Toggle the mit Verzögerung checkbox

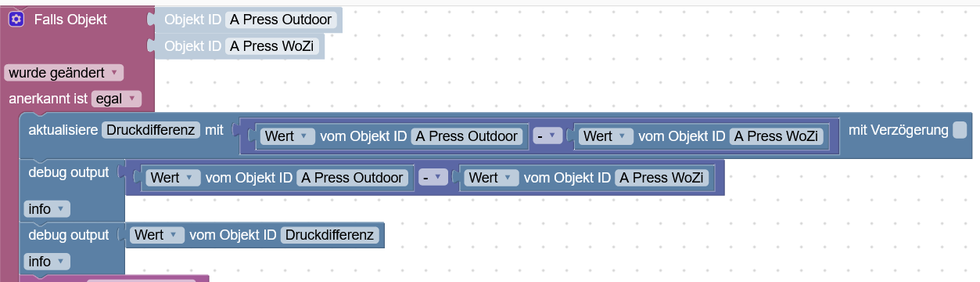(960, 130)
